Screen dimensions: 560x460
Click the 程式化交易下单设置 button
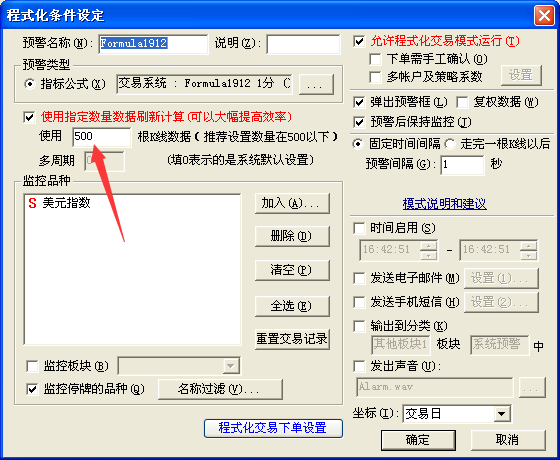click(x=273, y=428)
